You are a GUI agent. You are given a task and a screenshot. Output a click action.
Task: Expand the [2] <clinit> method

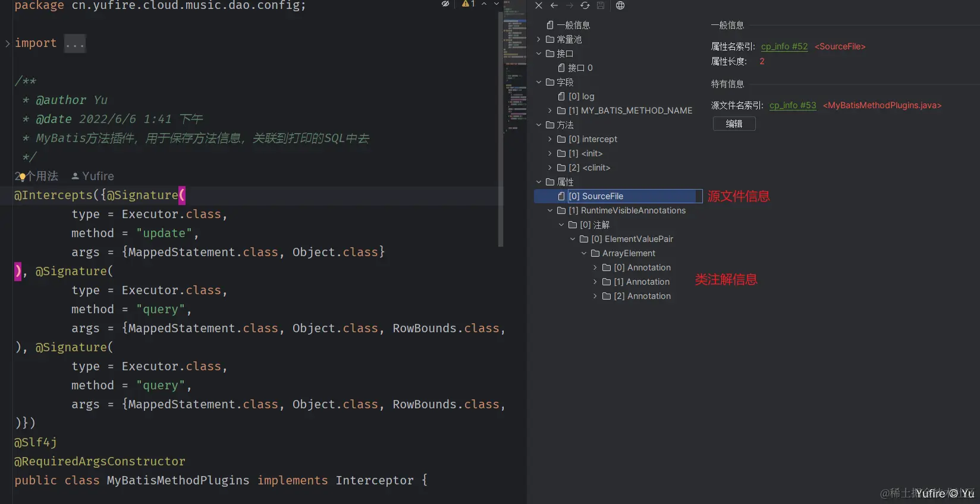[550, 168]
